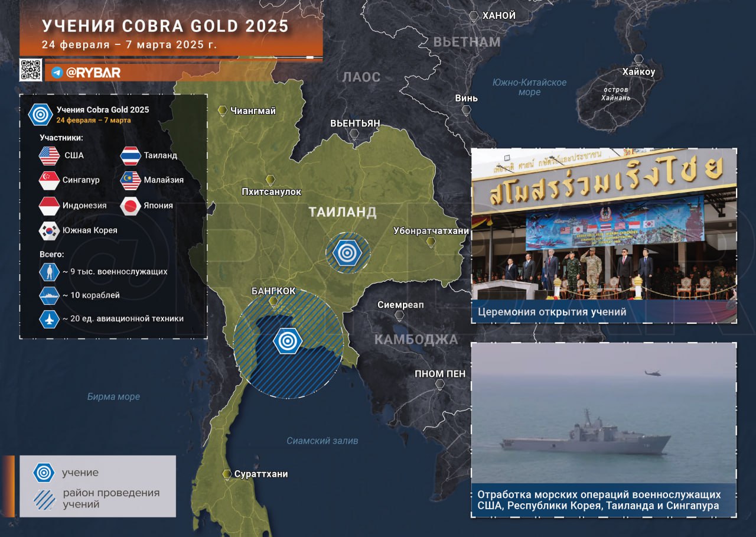Click the Singapore flag icon
Image resolution: width=756 pixels, height=537 pixels.
[x=49, y=180]
